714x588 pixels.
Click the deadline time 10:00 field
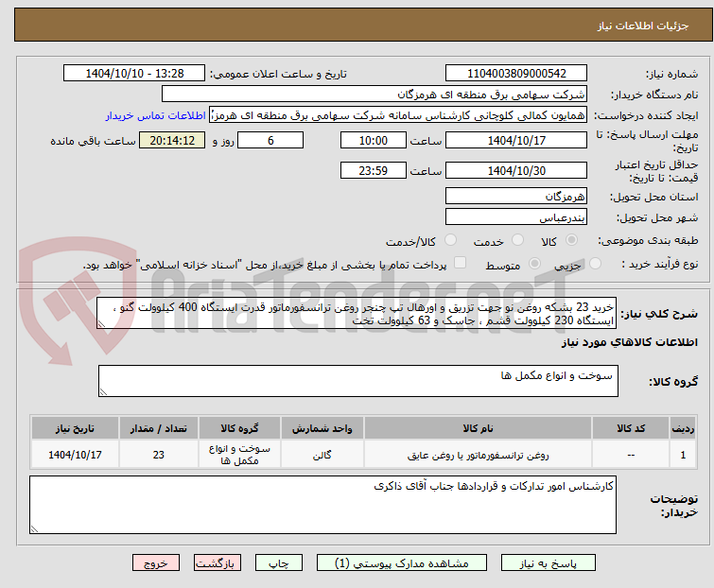[374, 140]
